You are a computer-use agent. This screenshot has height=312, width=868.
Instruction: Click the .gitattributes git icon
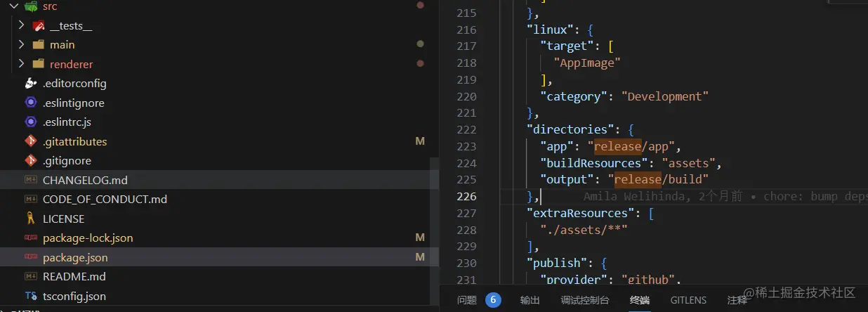coord(30,141)
